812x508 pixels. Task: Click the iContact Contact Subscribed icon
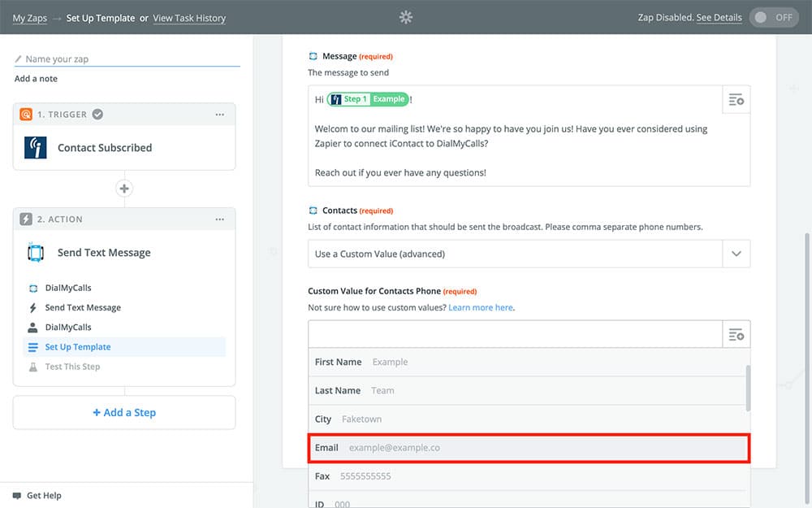point(36,148)
